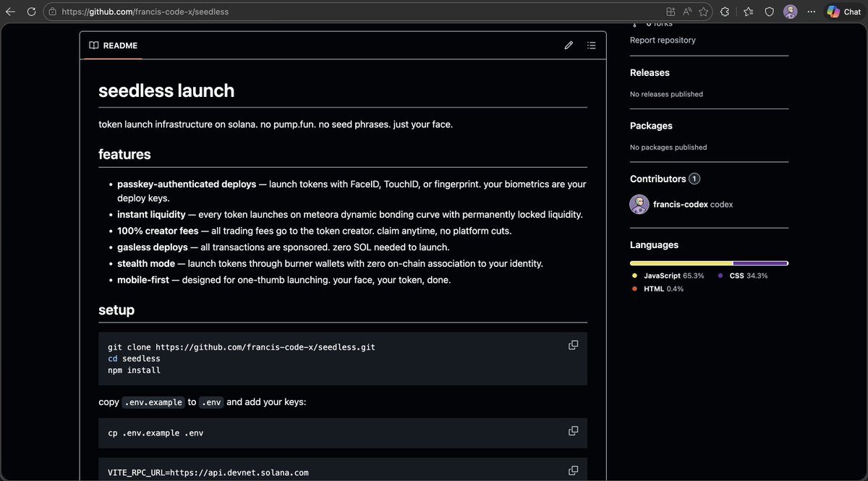The image size is (868, 481).
Task: Click the seedless launch heading
Action: 166,90
